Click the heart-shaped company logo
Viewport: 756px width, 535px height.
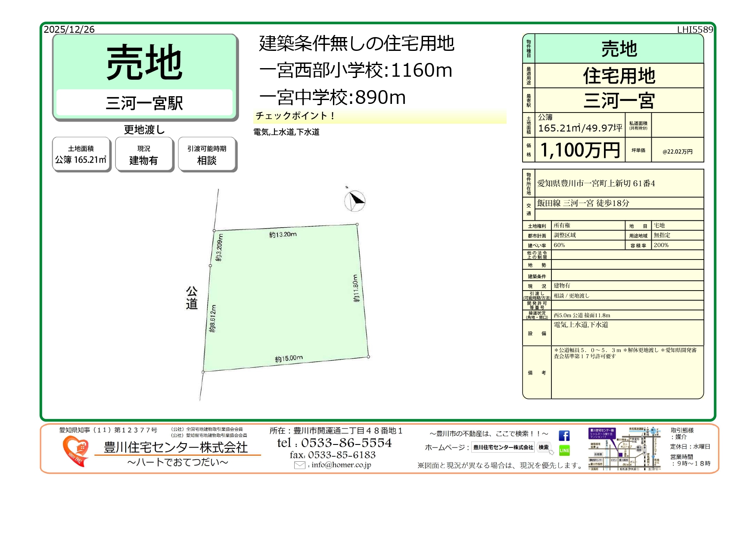pos(76,451)
